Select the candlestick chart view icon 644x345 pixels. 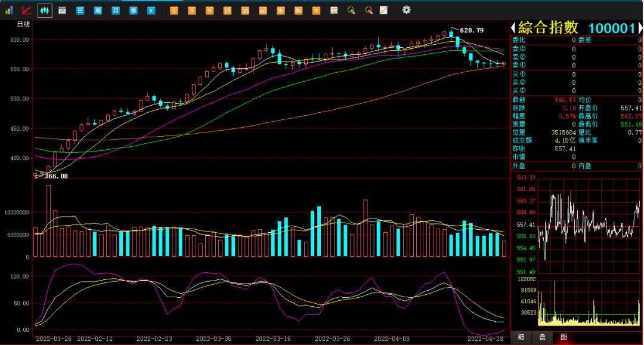click(45, 10)
